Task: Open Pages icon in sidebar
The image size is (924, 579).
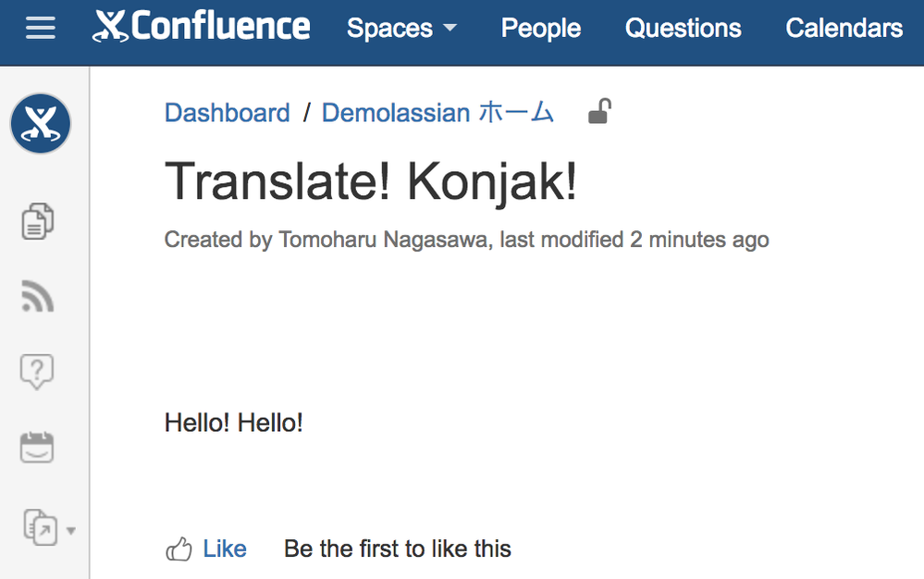Action: pyautogui.click(x=38, y=222)
